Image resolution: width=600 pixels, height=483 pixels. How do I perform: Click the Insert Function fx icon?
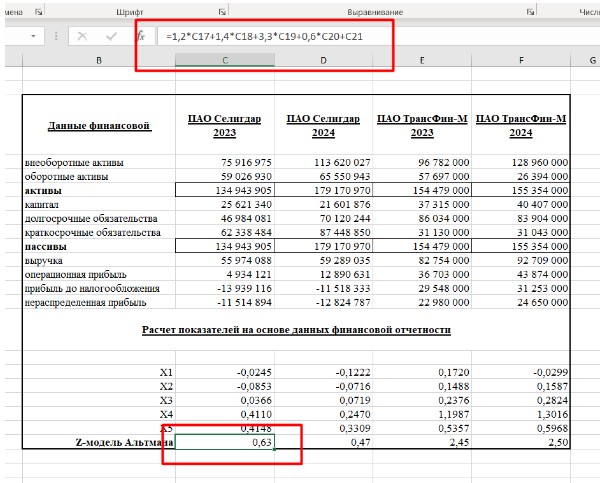click(x=140, y=36)
